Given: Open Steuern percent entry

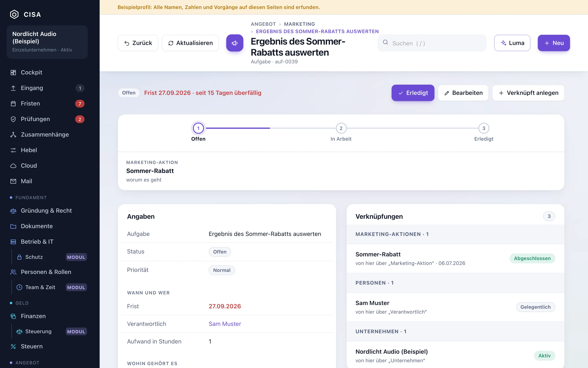Looking at the screenshot, I should click(x=47, y=346).
